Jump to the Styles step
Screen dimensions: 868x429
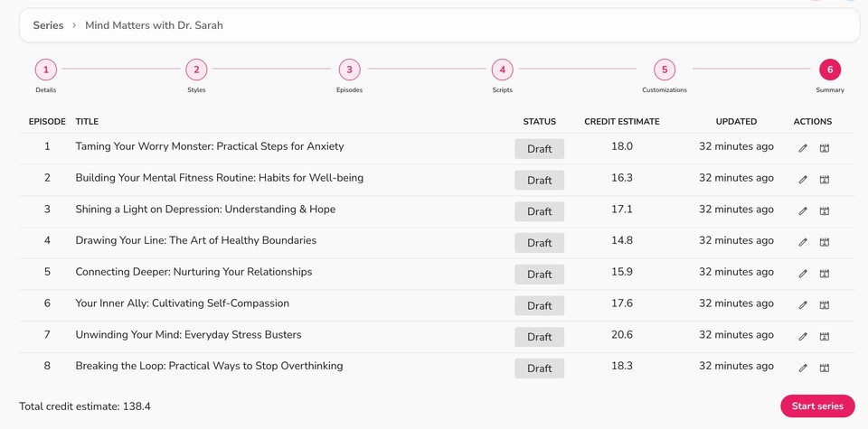[x=196, y=70]
